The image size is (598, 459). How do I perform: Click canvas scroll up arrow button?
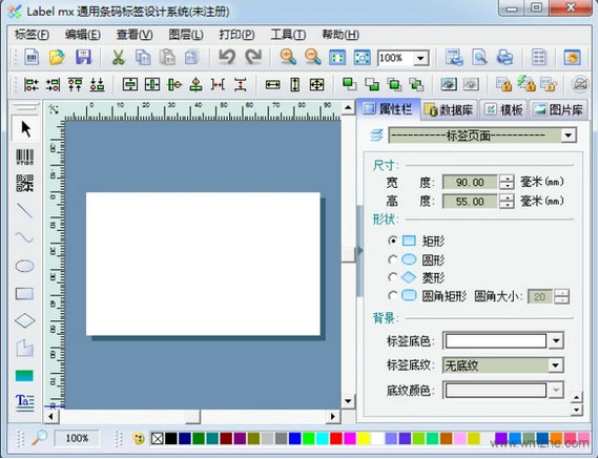tap(348, 108)
